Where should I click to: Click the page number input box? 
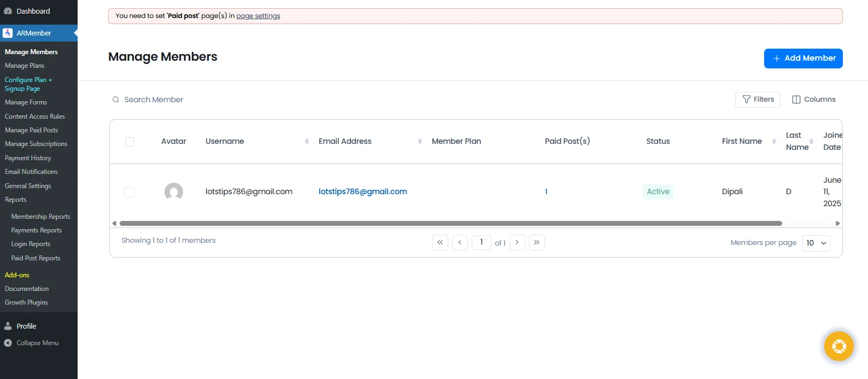(x=482, y=242)
